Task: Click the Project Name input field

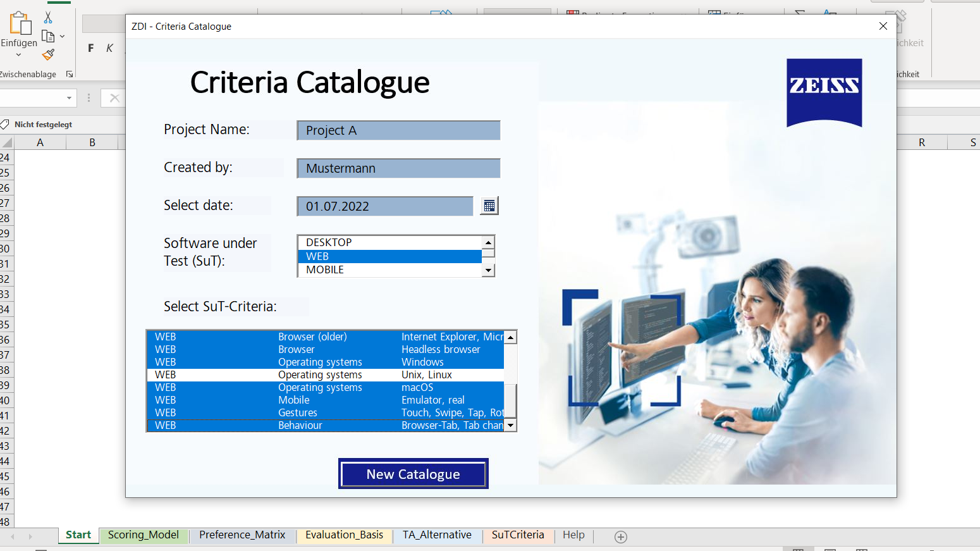Action: click(398, 130)
